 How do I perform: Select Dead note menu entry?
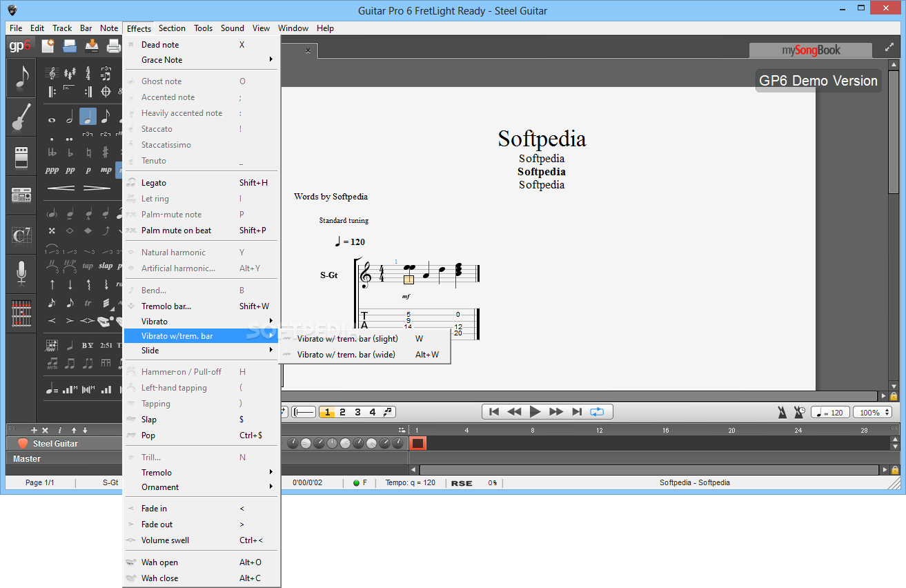201,45
